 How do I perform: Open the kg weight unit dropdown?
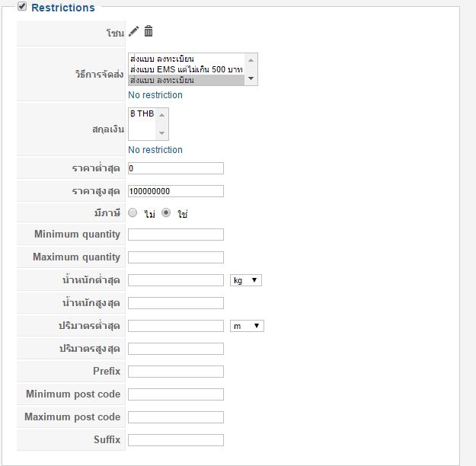(x=245, y=280)
